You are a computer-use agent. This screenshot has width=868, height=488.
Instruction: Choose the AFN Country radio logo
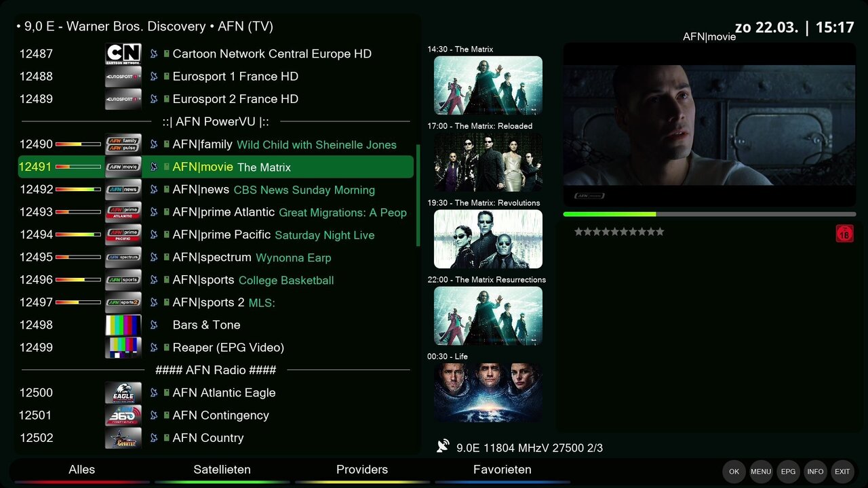coord(123,438)
